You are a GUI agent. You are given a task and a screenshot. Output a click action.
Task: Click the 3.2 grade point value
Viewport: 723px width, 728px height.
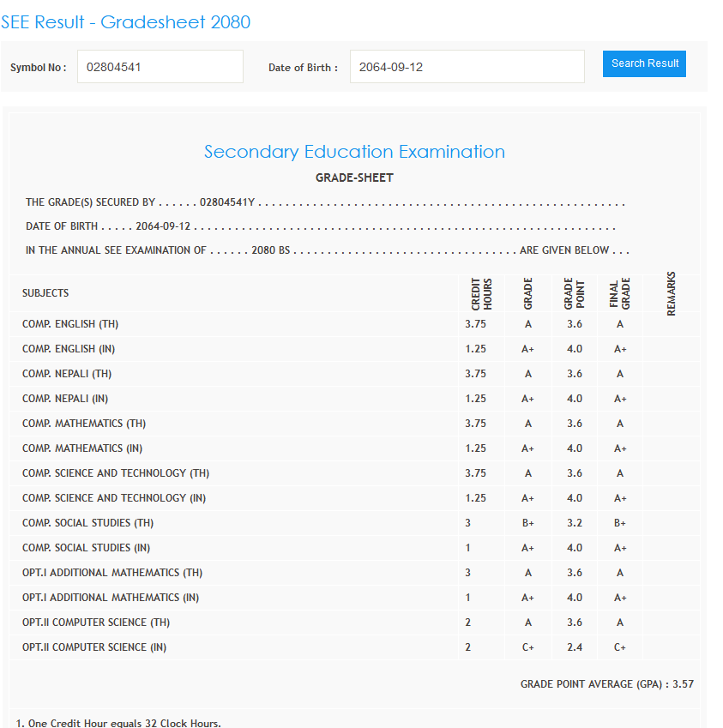pyautogui.click(x=574, y=523)
